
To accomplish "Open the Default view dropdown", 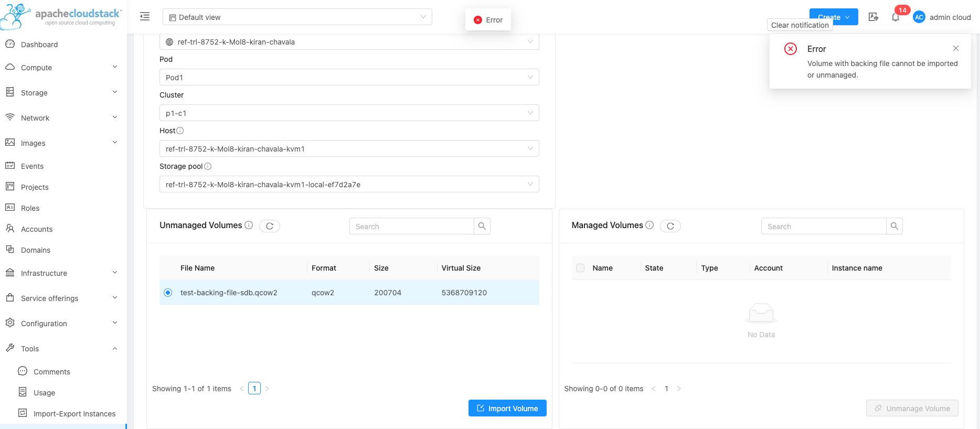I will click(x=297, y=17).
